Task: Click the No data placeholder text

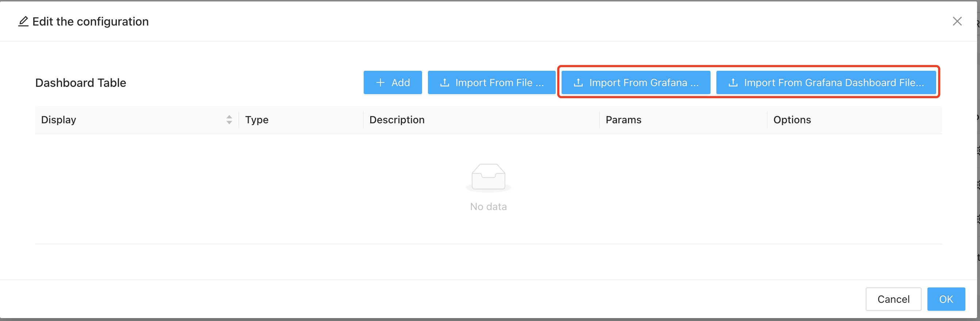Action: (488, 207)
